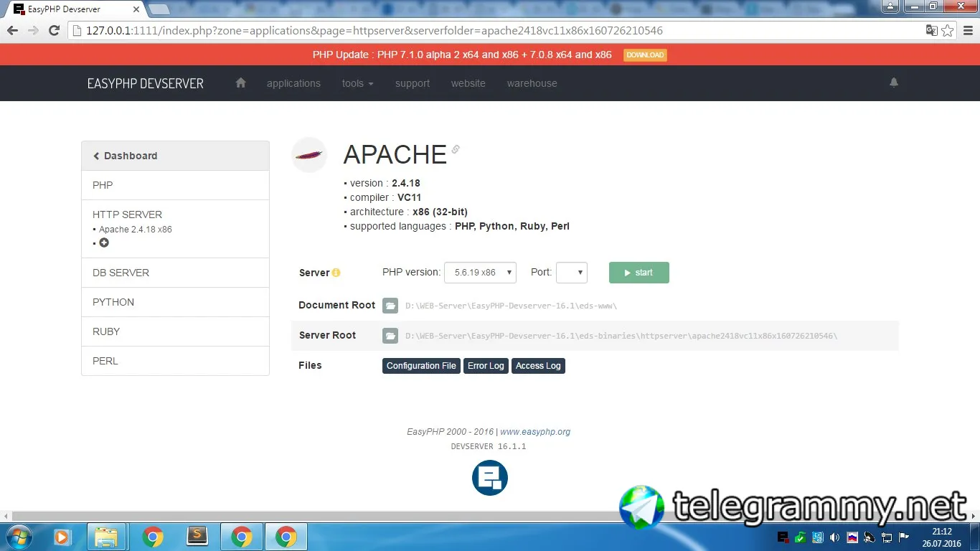Open the network tray icon
This screenshot has width=980, height=551.
tap(887, 537)
